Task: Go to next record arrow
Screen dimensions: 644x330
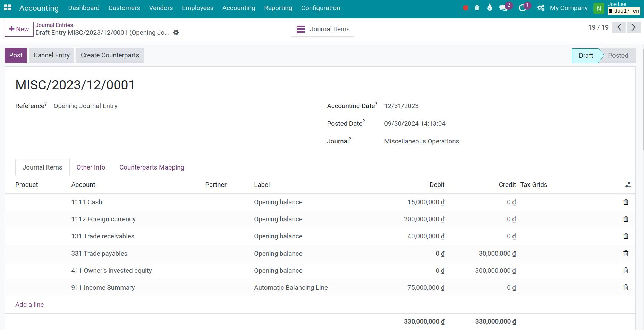Action: tap(633, 27)
